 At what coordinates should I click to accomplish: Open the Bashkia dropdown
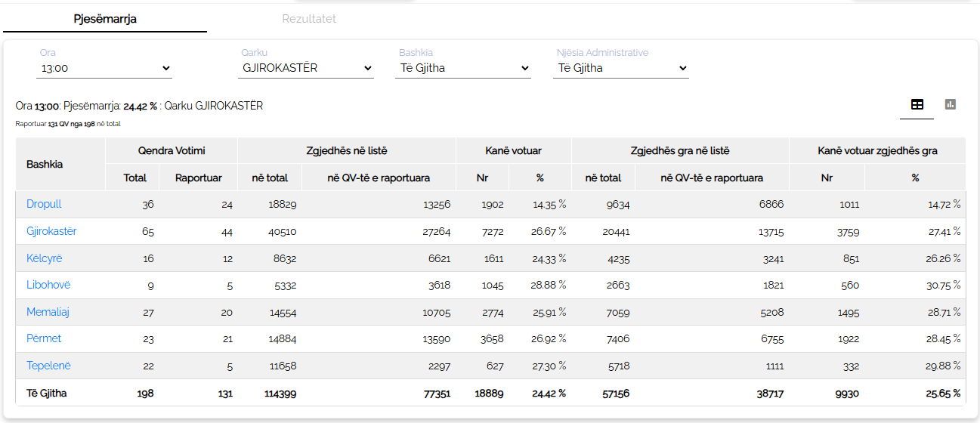click(x=463, y=68)
